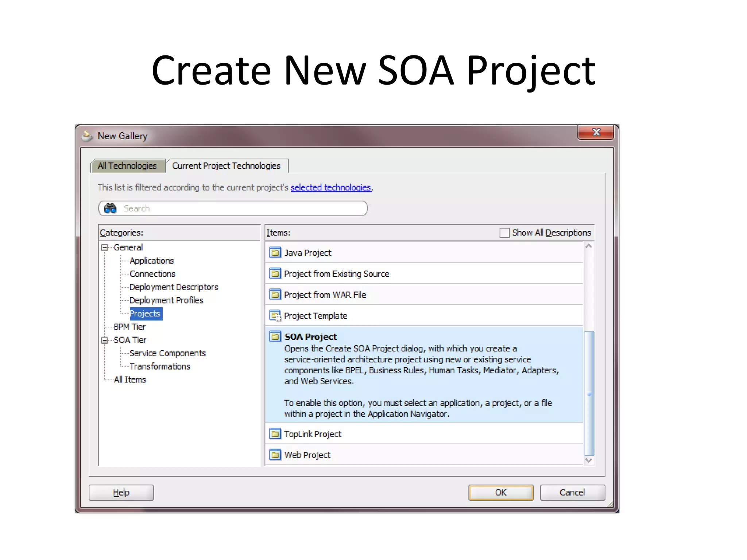Enable Show All Descriptions checkbox

pyautogui.click(x=504, y=233)
